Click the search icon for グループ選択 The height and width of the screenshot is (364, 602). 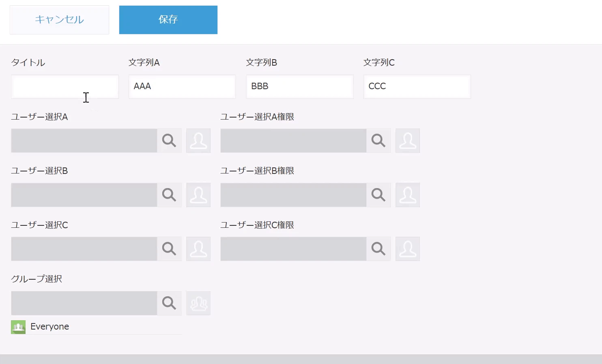169,303
